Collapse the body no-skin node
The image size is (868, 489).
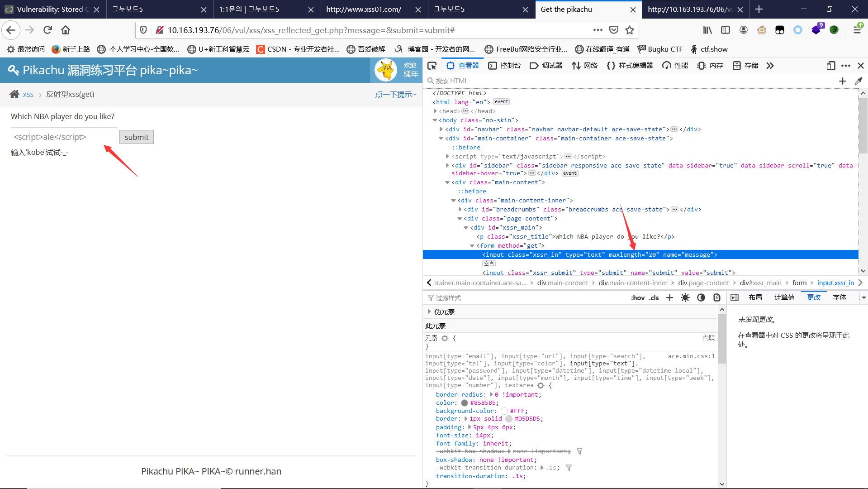click(x=435, y=120)
